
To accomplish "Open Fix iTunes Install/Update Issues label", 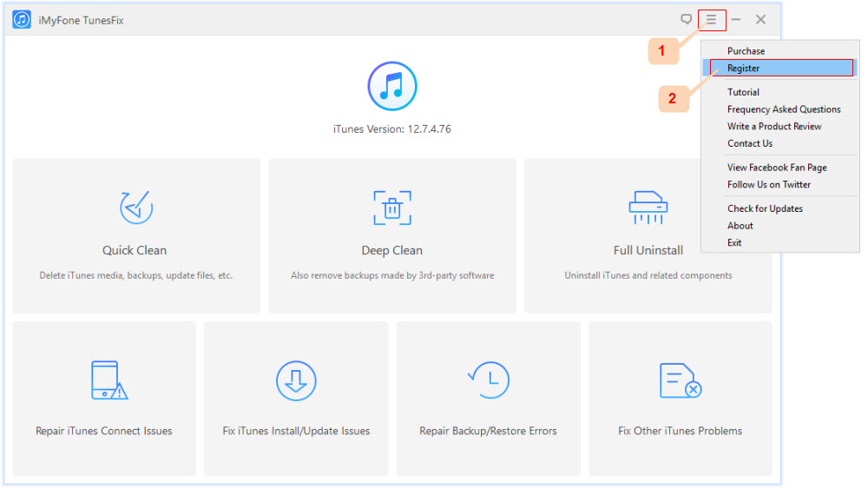I will [x=296, y=431].
